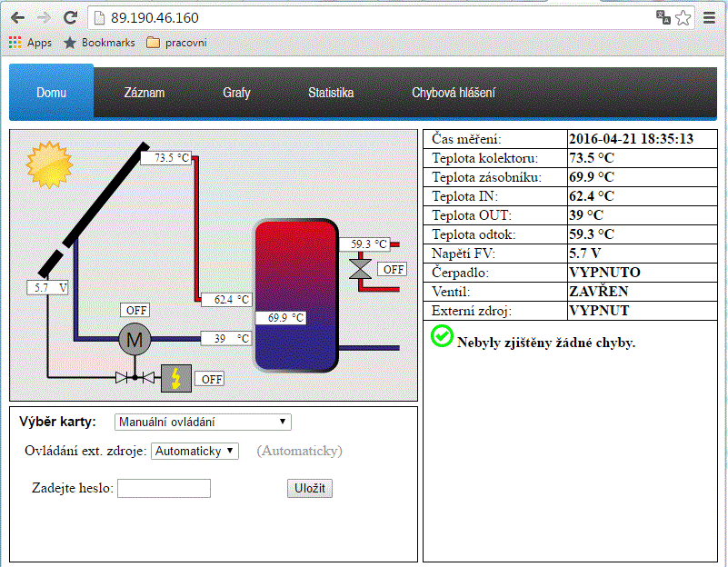This screenshot has height=567, width=728.
Task: Focus the Zadejte heslo password field
Action: (x=164, y=489)
